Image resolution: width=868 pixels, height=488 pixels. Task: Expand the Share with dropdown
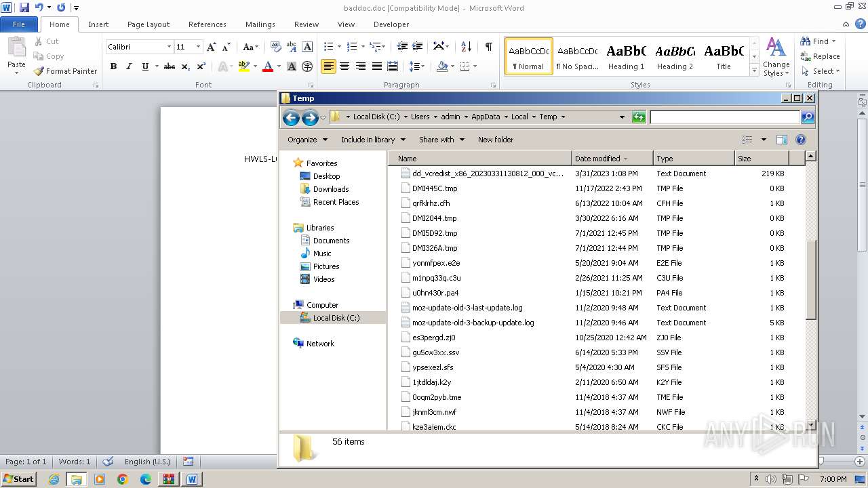pos(441,140)
